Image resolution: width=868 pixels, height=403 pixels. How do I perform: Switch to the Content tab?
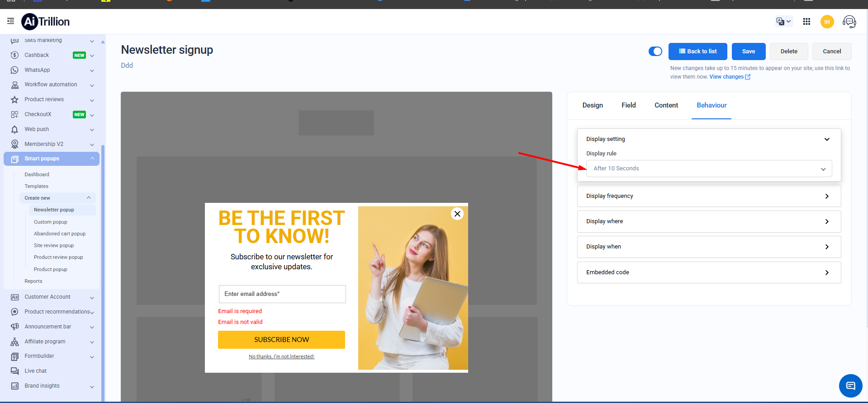(666, 105)
